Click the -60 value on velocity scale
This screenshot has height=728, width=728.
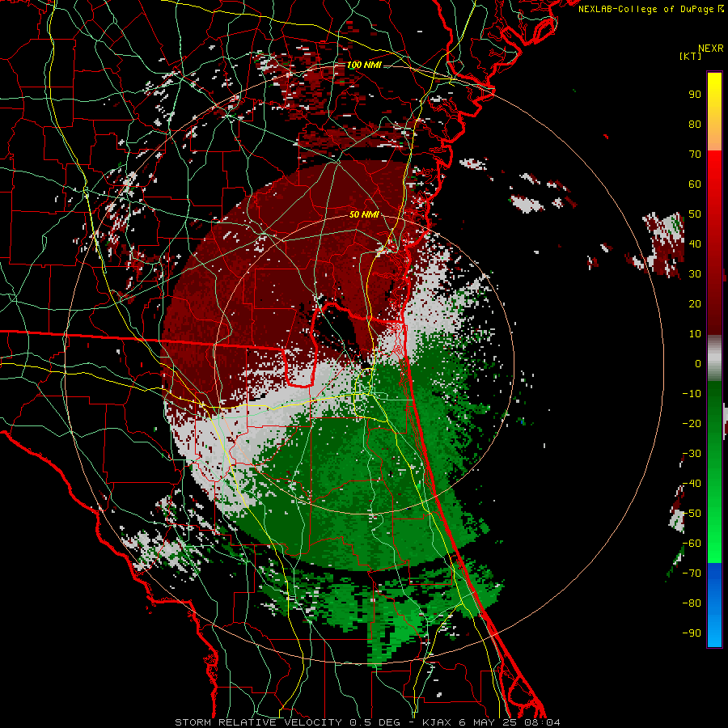point(692,544)
